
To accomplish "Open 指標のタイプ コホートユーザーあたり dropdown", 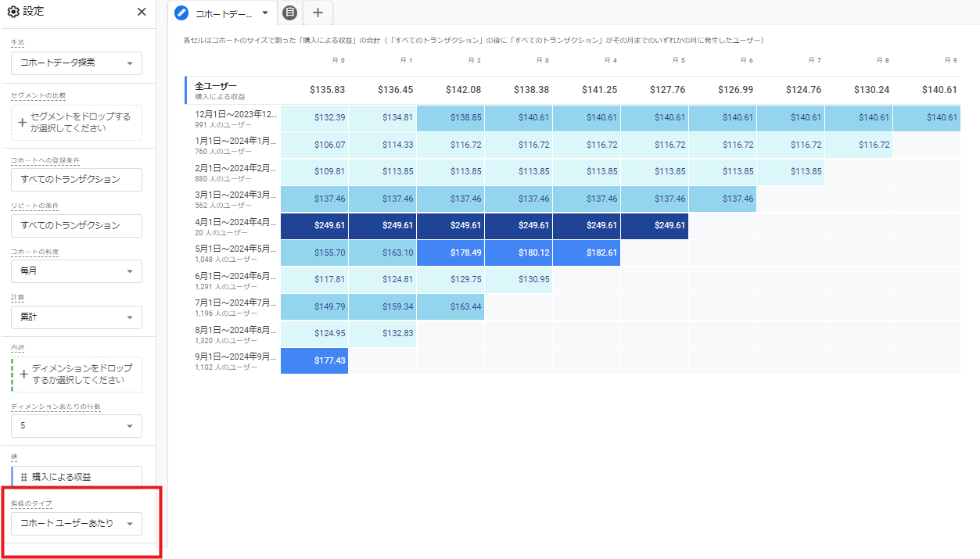I will (77, 523).
